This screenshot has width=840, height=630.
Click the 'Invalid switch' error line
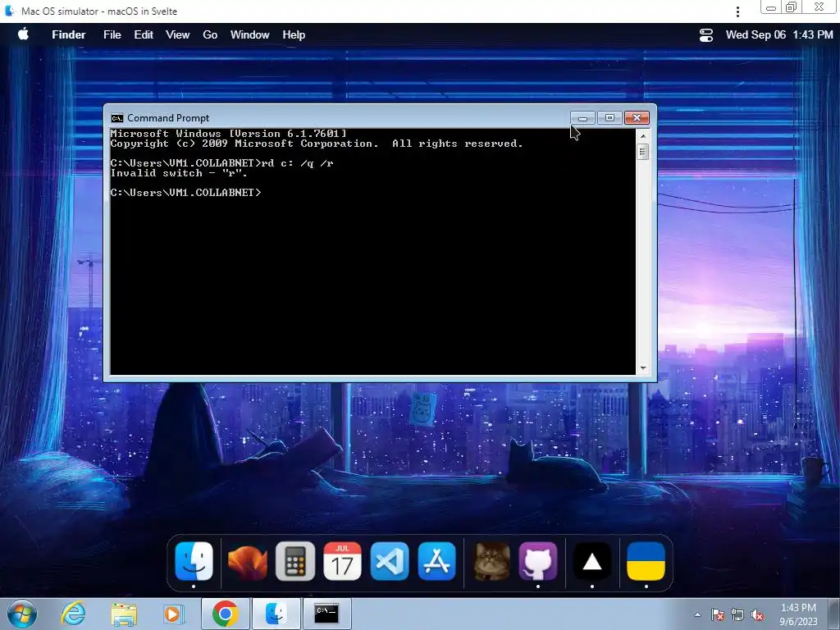[179, 173]
